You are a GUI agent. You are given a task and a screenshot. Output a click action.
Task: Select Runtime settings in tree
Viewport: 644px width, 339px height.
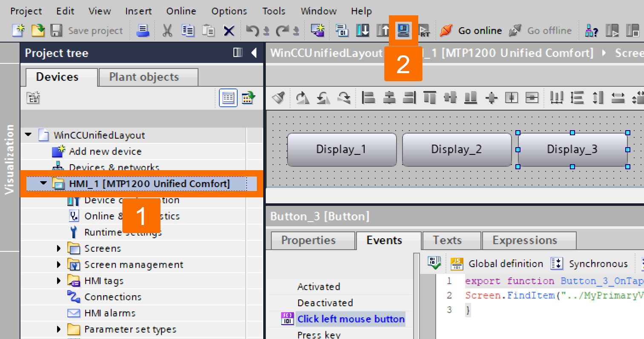pos(123,232)
